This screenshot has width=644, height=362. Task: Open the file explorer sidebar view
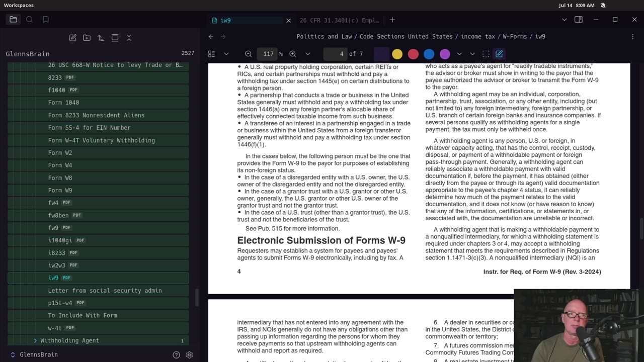click(x=14, y=20)
